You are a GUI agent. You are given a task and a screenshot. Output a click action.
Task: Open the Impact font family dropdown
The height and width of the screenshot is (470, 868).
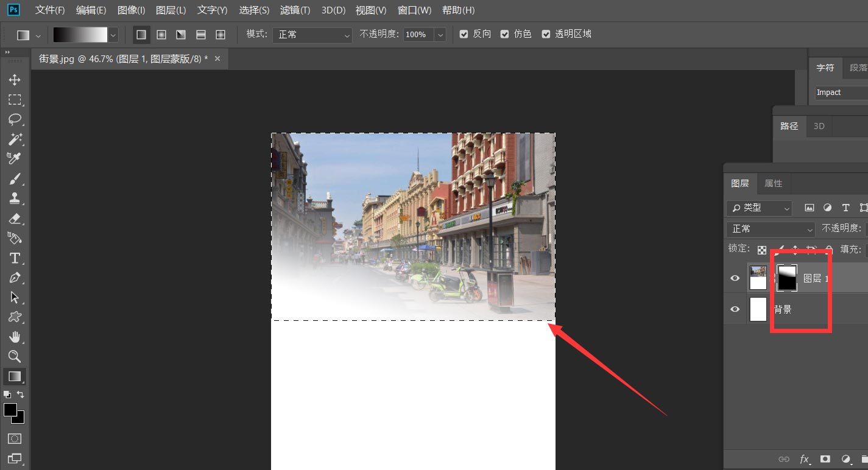click(841, 93)
